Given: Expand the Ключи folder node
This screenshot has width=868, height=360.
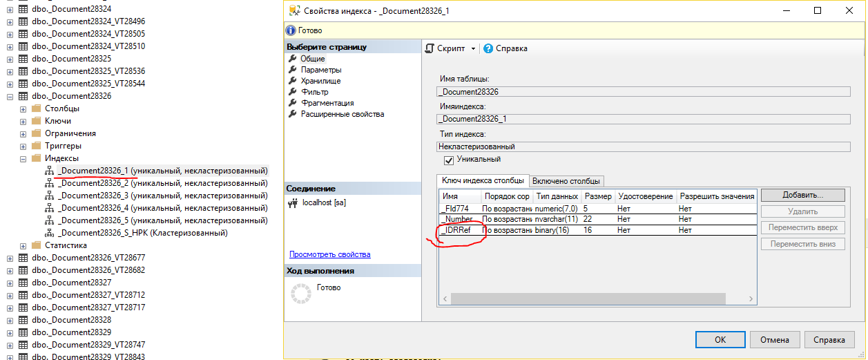Looking at the screenshot, I should pos(23,121).
